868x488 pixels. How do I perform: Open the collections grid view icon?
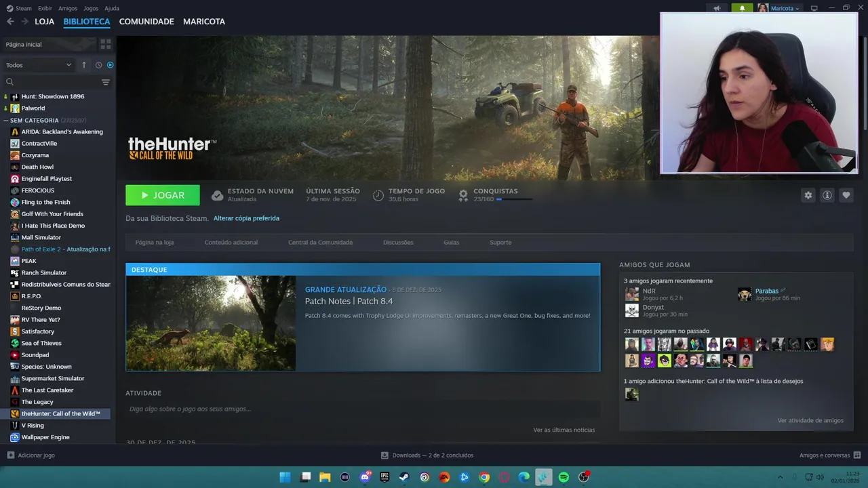point(106,44)
